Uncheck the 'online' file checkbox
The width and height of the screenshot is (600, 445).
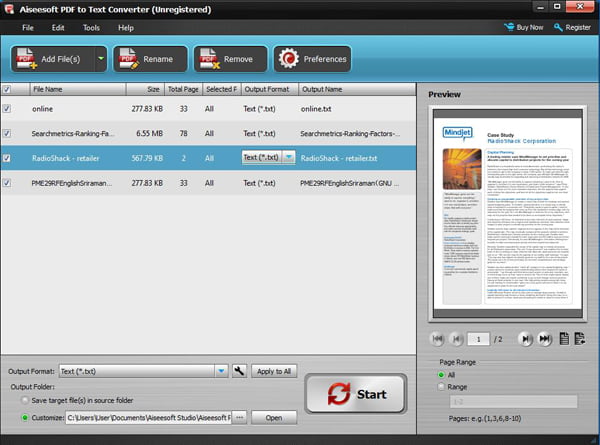[7, 109]
